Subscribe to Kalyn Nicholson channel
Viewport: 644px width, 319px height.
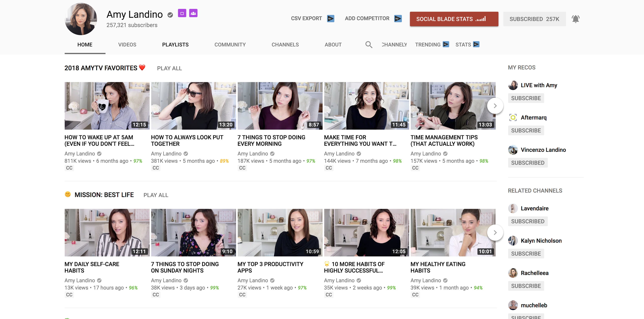coord(526,254)
